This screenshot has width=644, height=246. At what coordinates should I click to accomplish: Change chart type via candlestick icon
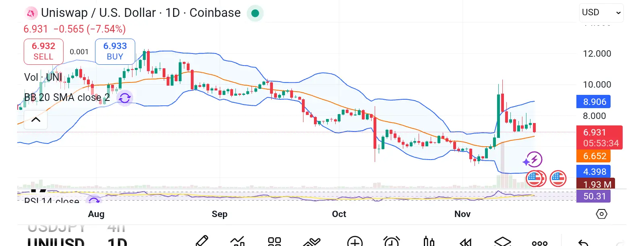pyautogui.click(x=429, y=242)
